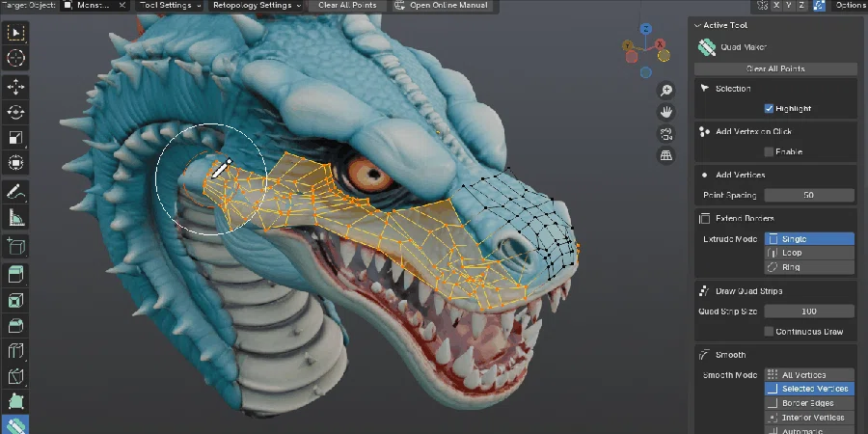Activate the Scale tool

[15, 137]
